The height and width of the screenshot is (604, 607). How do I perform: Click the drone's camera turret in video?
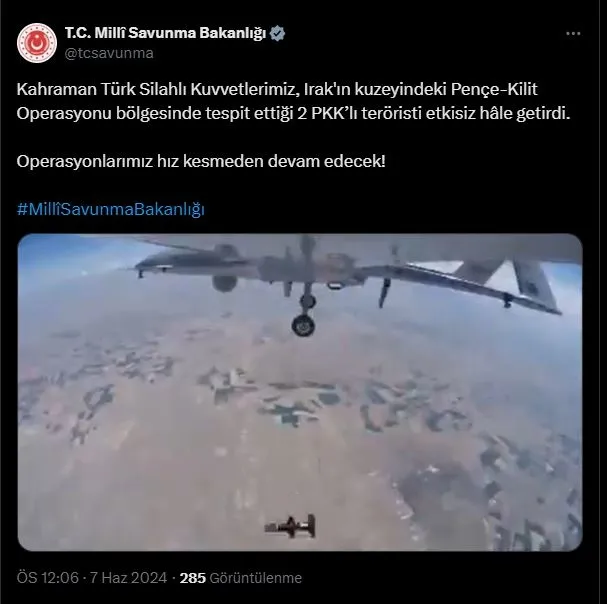[x=224, y=283]
